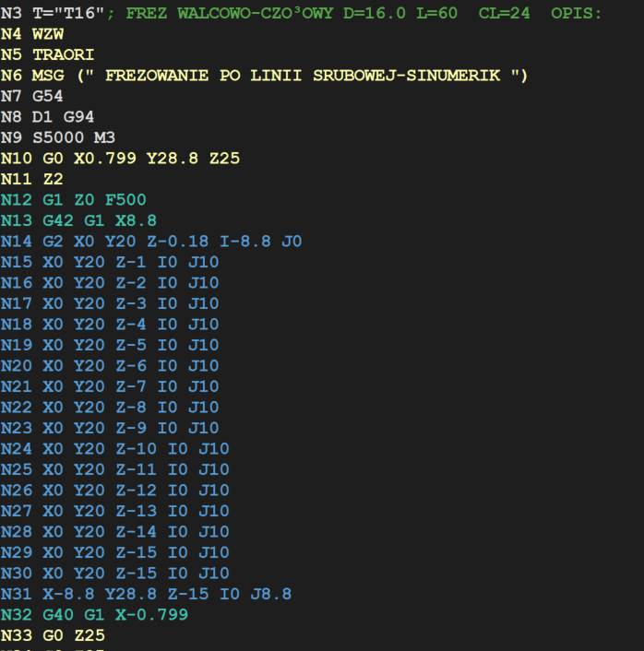
Task: Click line N27 with Z-13
Action: (x=114, y=511)
